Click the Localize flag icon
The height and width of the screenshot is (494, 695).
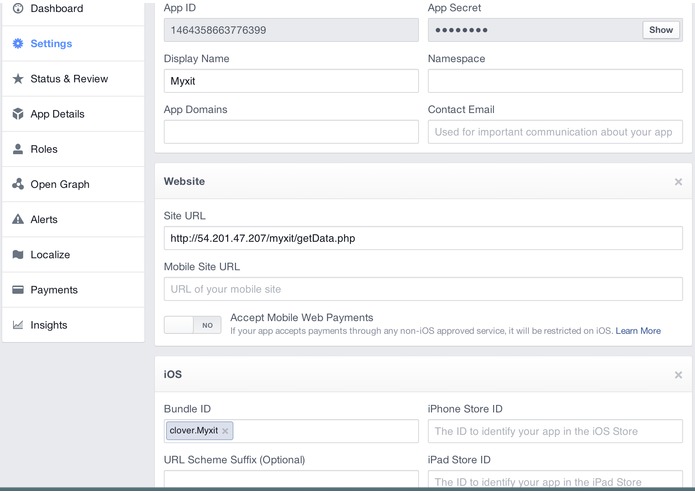click(x=18, y=254)
